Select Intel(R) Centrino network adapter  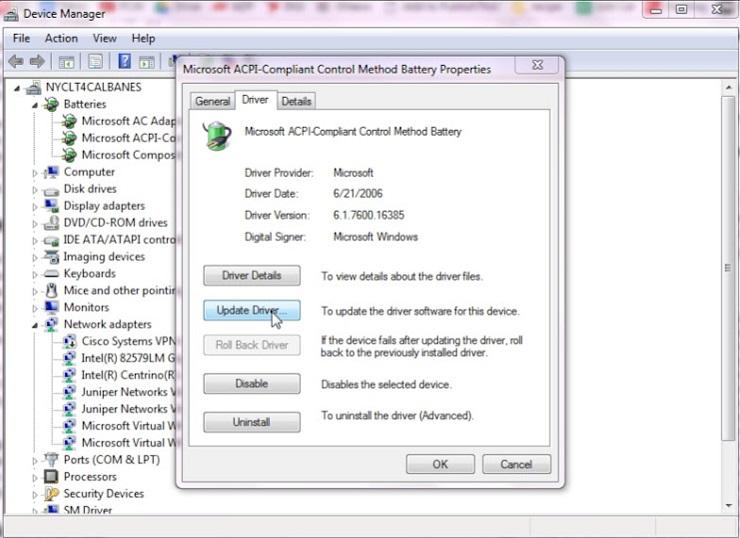[x=128, y=375]
